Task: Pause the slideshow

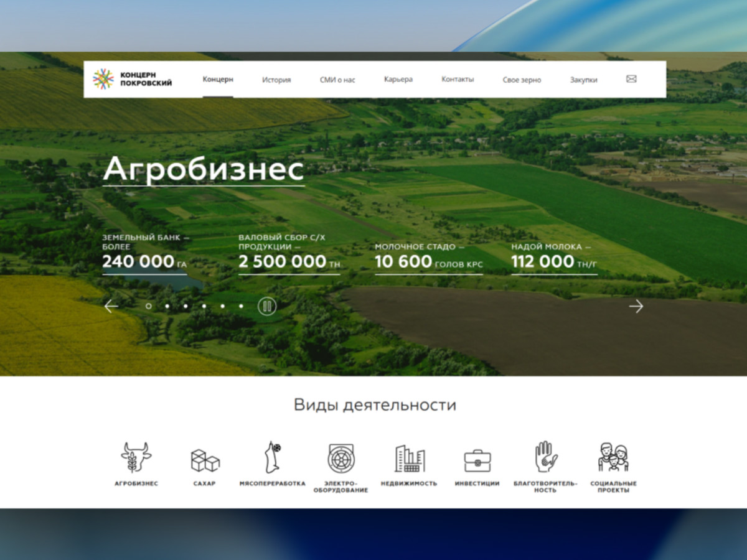Action: [267, 306]
